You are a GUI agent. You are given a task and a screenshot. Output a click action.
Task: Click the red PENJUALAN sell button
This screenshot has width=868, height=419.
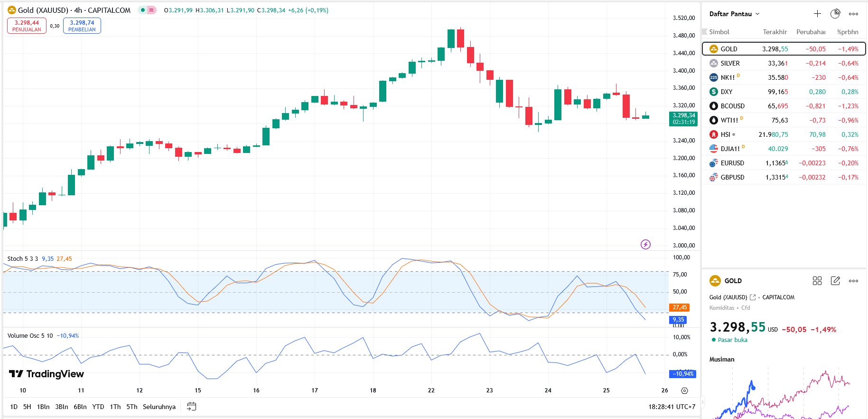tap(27, 26)
